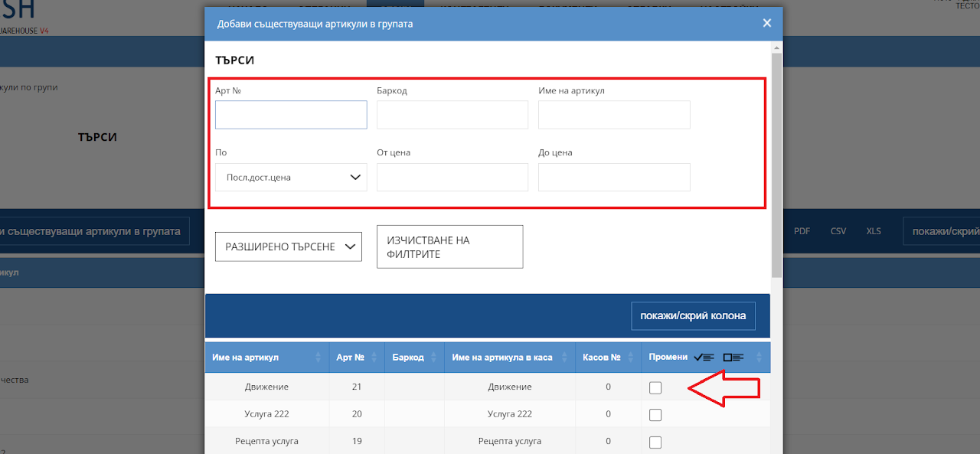Sort by the Касов № column arrows
Viewport: 980px width, 454px height.
(631, 358)
